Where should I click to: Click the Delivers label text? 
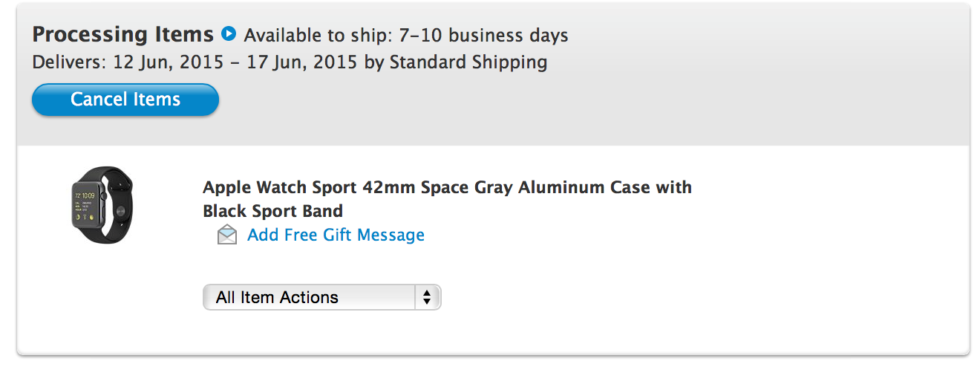pos(70,62)
